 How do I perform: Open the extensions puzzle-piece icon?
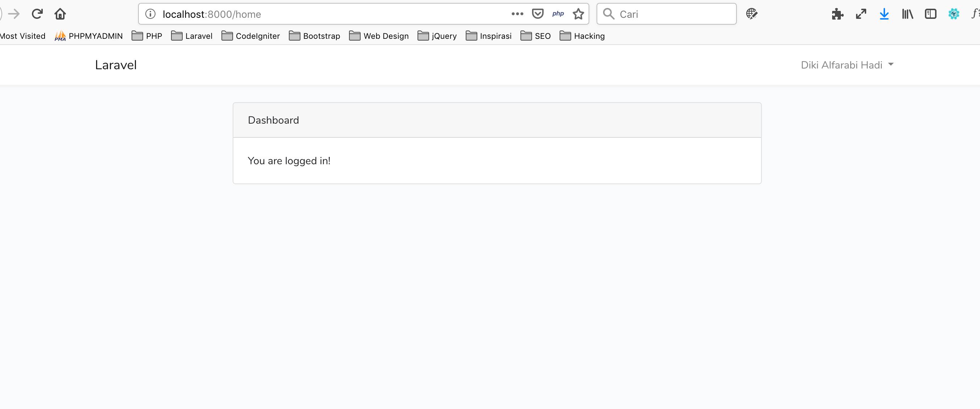(837, 14)
